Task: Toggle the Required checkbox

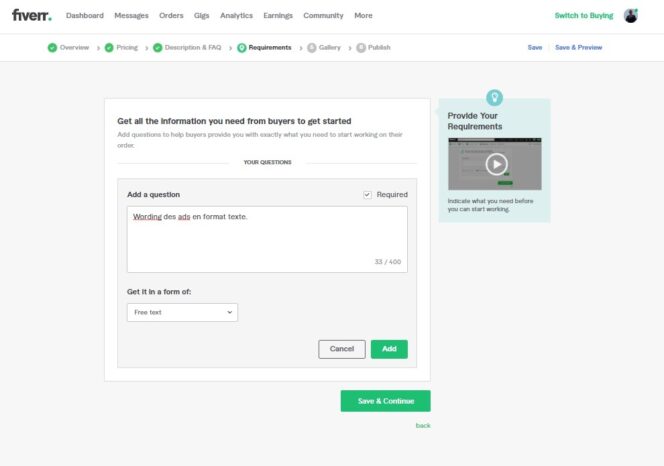Action: pos(367,194)
